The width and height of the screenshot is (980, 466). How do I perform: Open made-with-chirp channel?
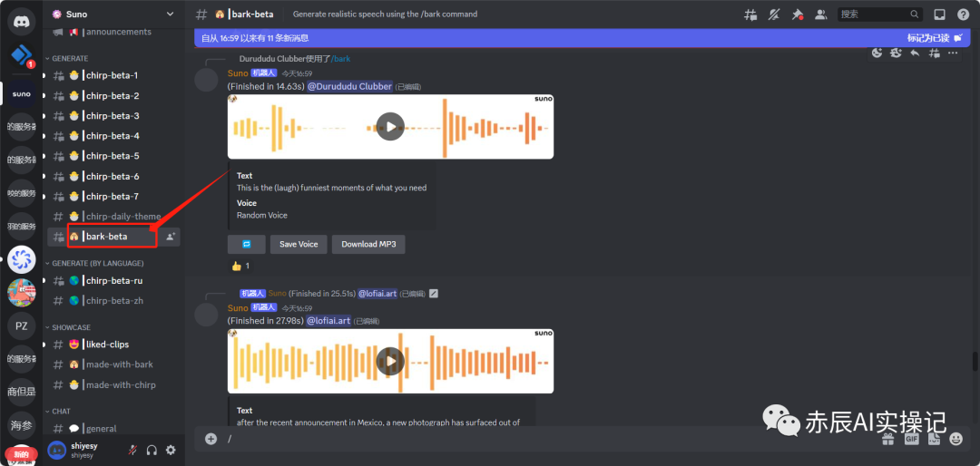[113, 384]
